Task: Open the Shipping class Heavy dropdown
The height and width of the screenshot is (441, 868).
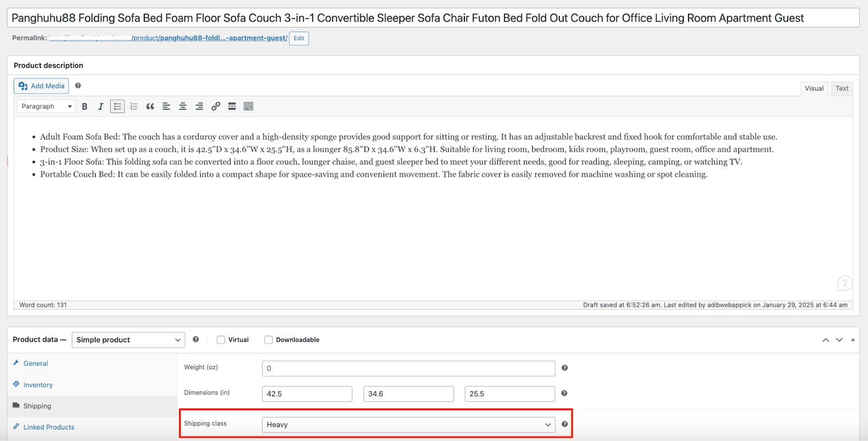Action: (x=409, y=425)
